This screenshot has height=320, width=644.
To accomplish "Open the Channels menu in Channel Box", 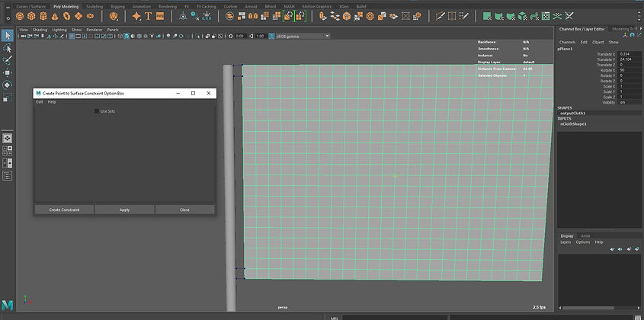I will click(x=567, y=43).
